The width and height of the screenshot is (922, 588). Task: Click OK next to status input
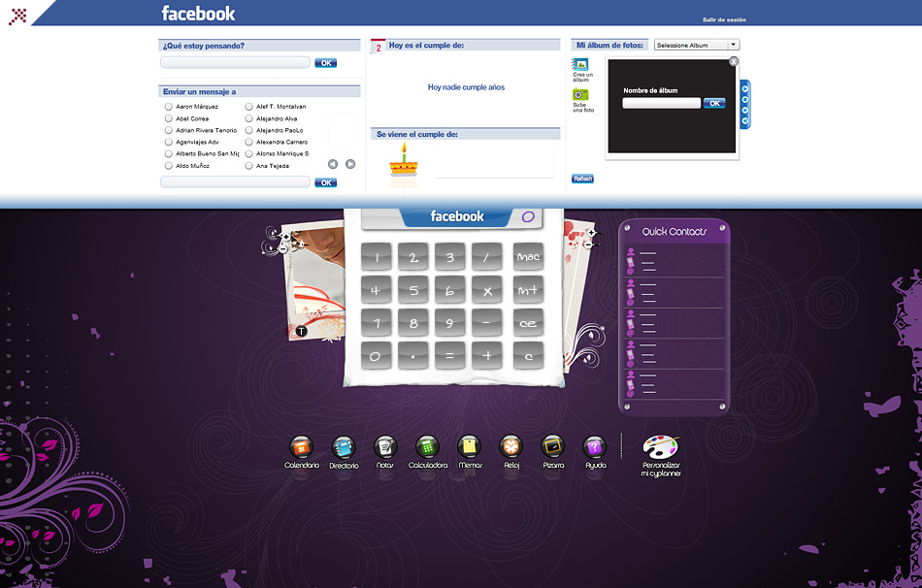(326, 63)
